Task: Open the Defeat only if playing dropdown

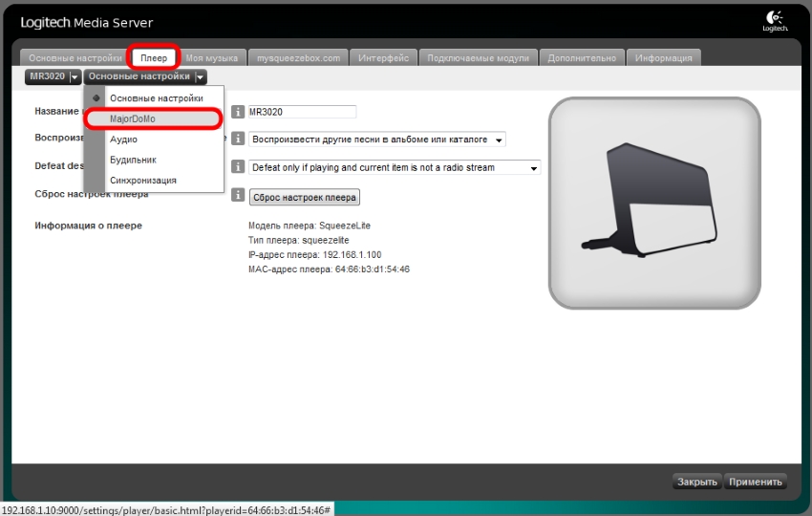Action: 395,167
